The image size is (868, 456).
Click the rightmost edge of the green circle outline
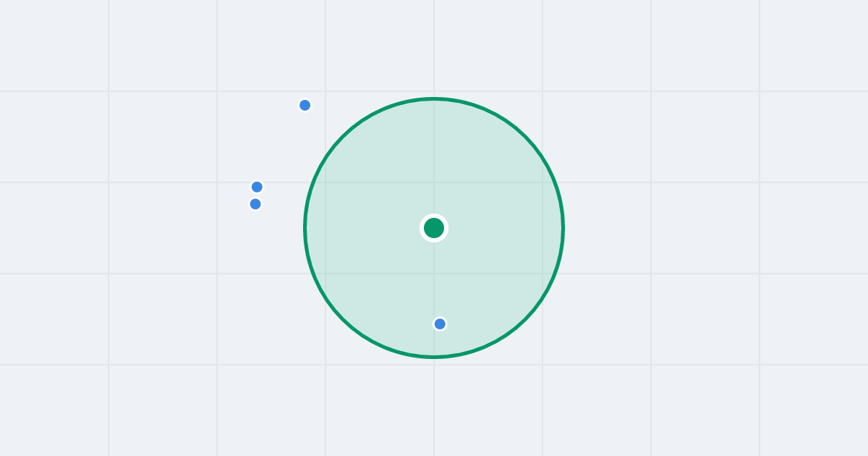point(563,228)
